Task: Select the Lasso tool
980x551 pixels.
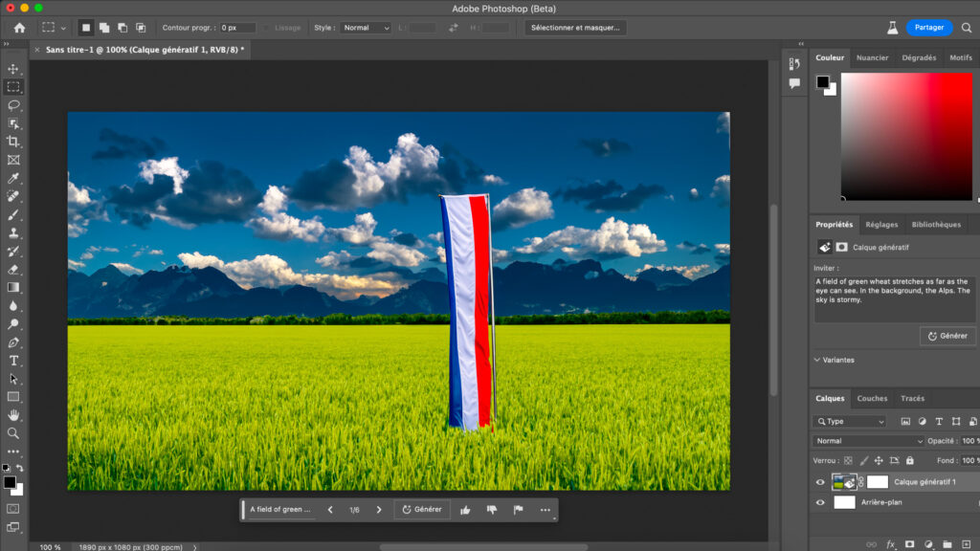Action: [13, 105]
